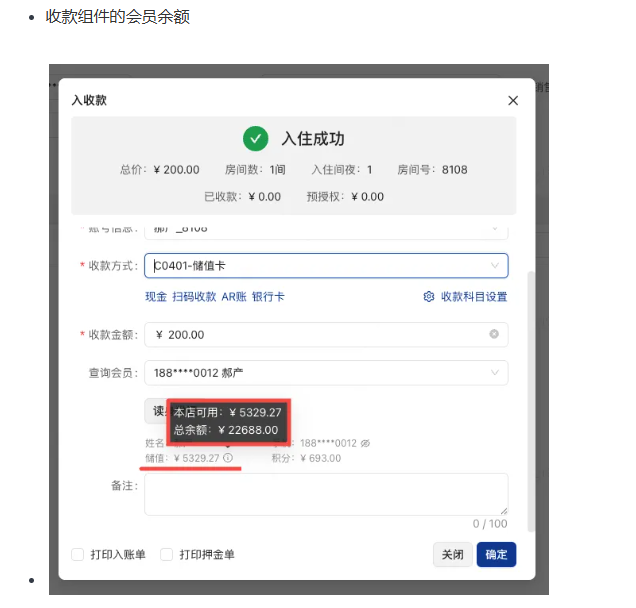Click the green 入住成功 checkmark icon
Viewport: 636px width, 608px height.
[256, 138]
